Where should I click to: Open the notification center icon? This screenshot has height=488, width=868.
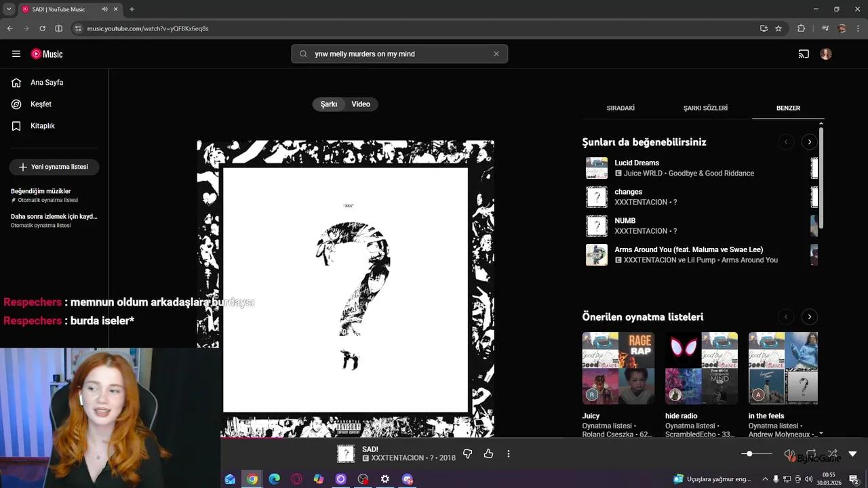tap(853, 479)
